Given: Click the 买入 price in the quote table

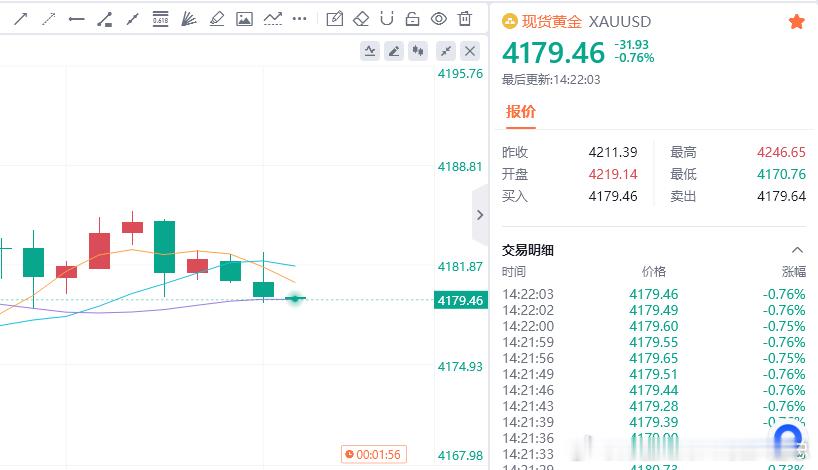Looking at the screenshot, I should click(613, 196).
